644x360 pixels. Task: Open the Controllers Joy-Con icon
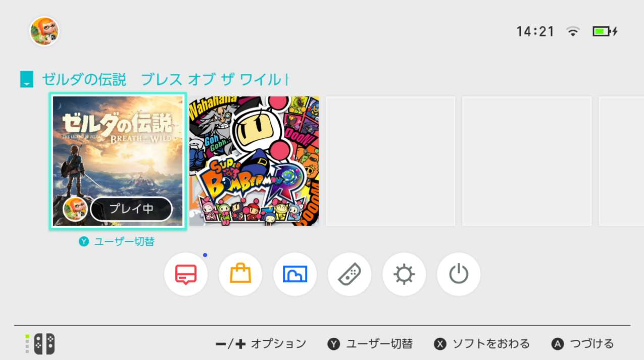tap(350, 274)
